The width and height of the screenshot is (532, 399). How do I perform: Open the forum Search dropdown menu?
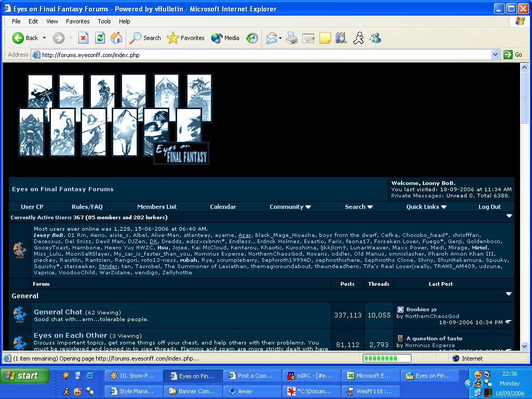click(358, 207)
